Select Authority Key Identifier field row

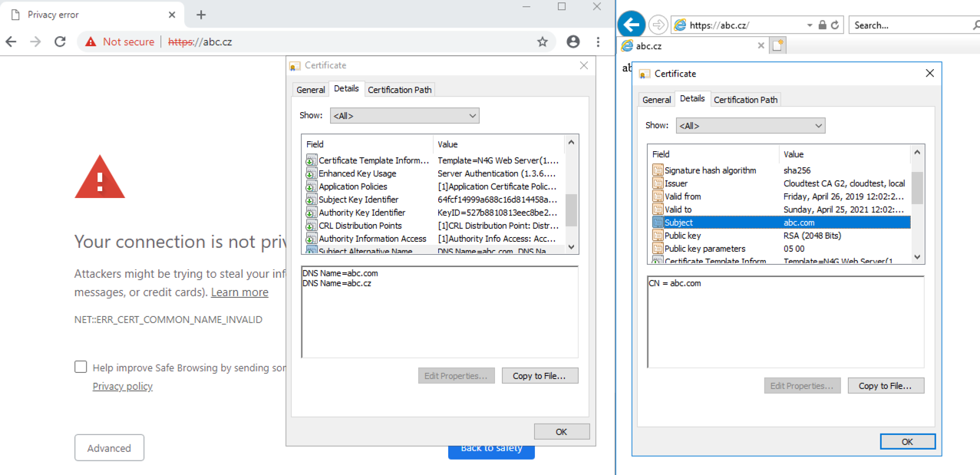(x=434, y=213)
